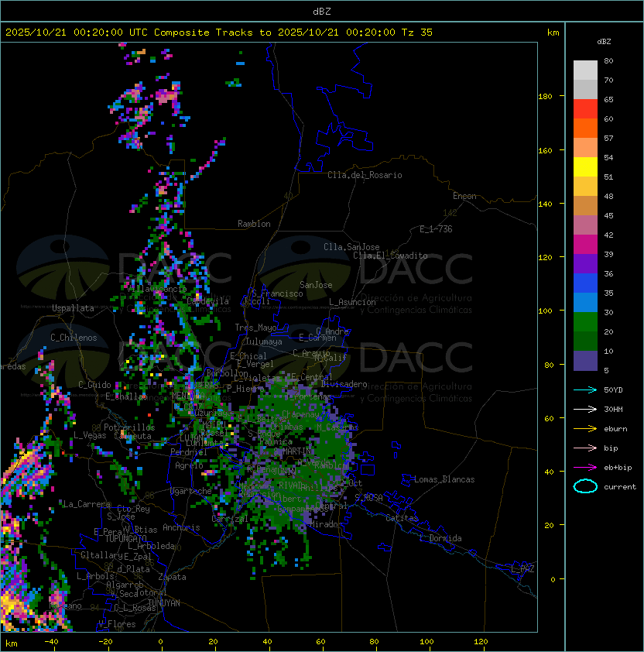The image size is (644, 652).
Task: Click the 'eburn' legend label
Action: coord(615,428)
